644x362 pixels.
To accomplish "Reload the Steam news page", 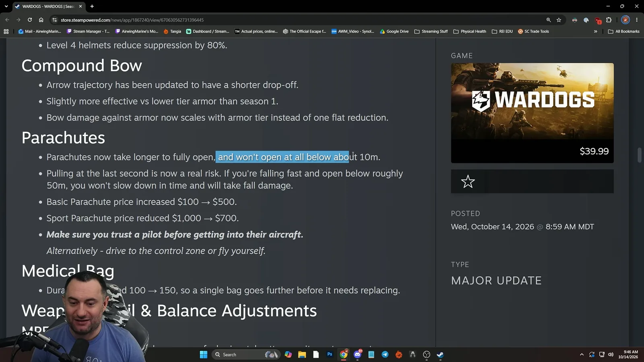I will pyautogui.click(x=30, y=20).
